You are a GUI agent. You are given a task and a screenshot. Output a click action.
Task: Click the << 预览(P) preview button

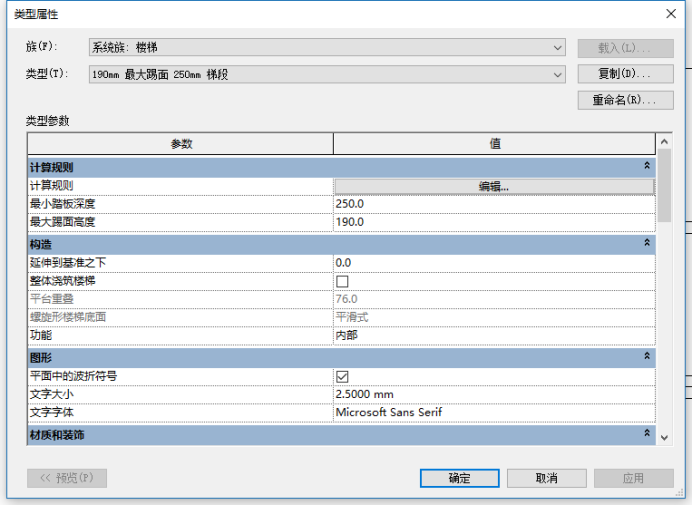pos(67,478)
